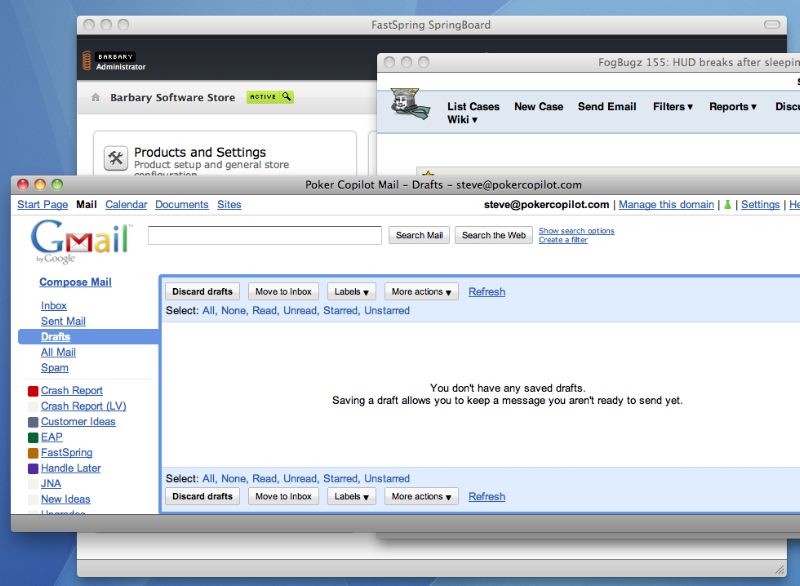Open the bottom More actions dropdown
The height and width of the screenshot is (586, 800).
coord(421,496)
